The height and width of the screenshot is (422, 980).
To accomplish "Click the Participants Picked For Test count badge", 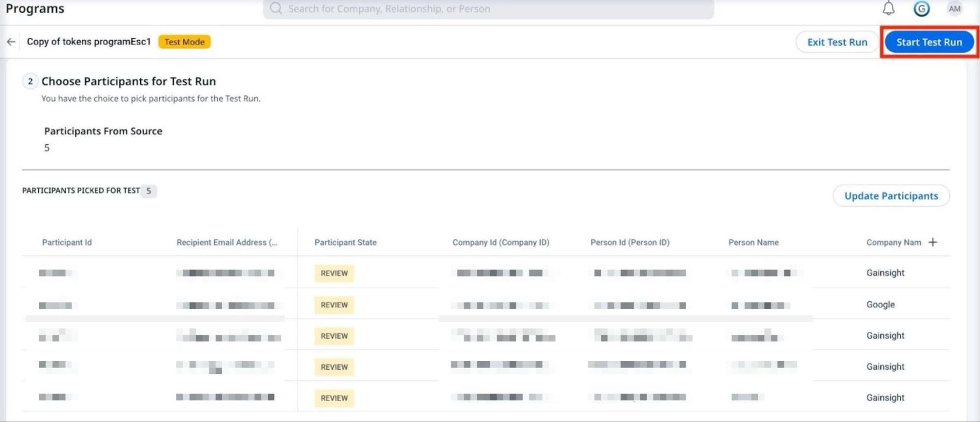I will pos(149,191).
